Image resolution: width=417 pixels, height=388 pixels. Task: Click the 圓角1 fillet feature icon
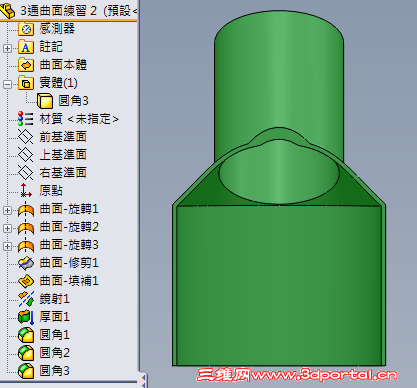(x=26, y=335)
